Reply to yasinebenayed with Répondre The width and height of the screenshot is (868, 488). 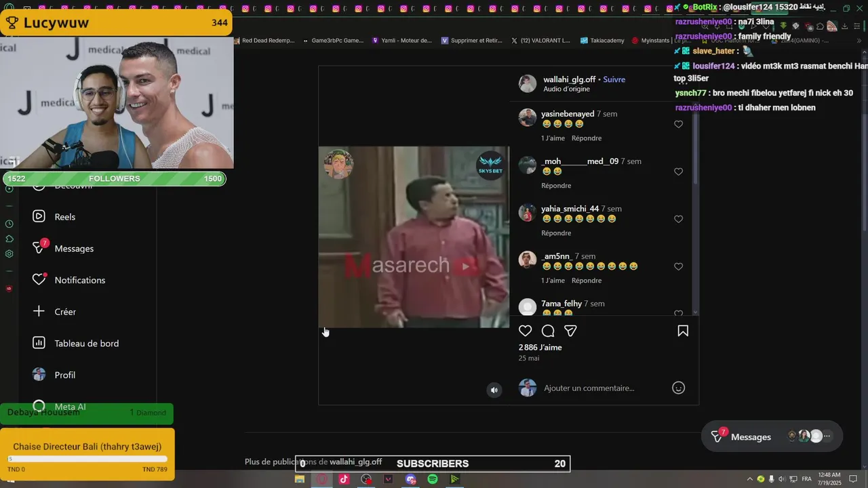587,138
